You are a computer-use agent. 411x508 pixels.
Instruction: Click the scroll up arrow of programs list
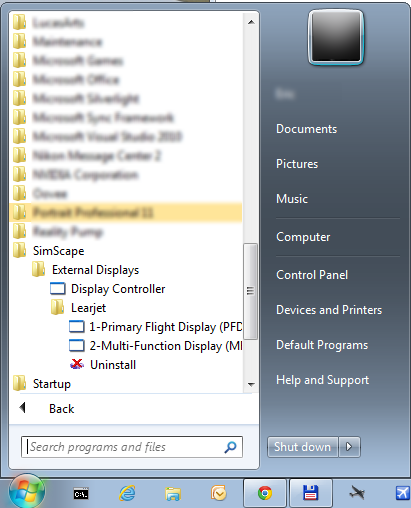pos(251,22)
